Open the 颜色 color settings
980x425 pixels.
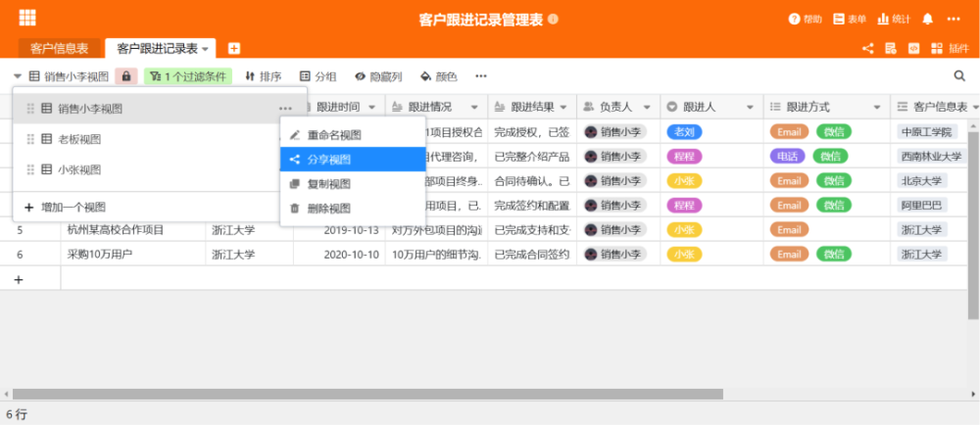pos(438,75)
